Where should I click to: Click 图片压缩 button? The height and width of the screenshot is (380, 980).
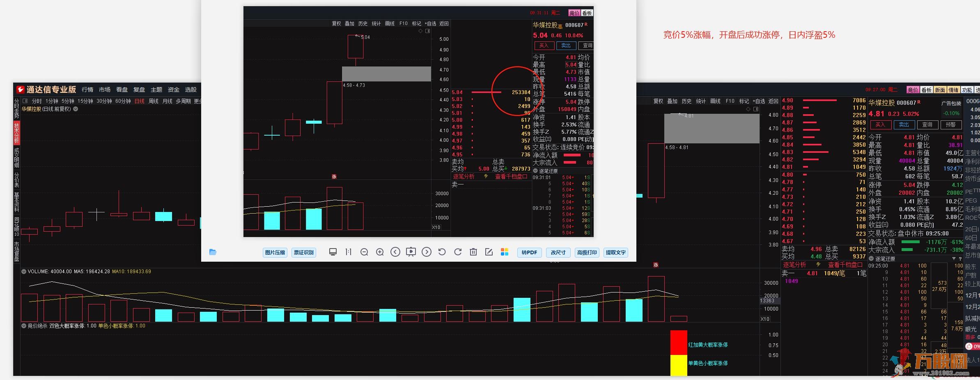275,253
